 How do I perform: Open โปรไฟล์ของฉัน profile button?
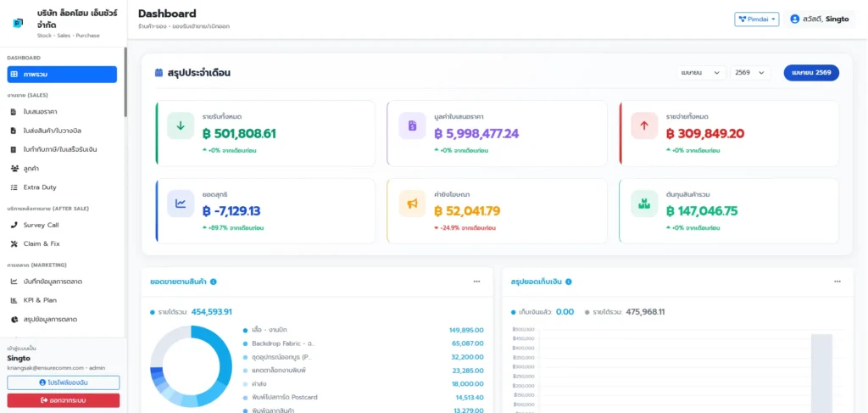click(x=64, y=382)
